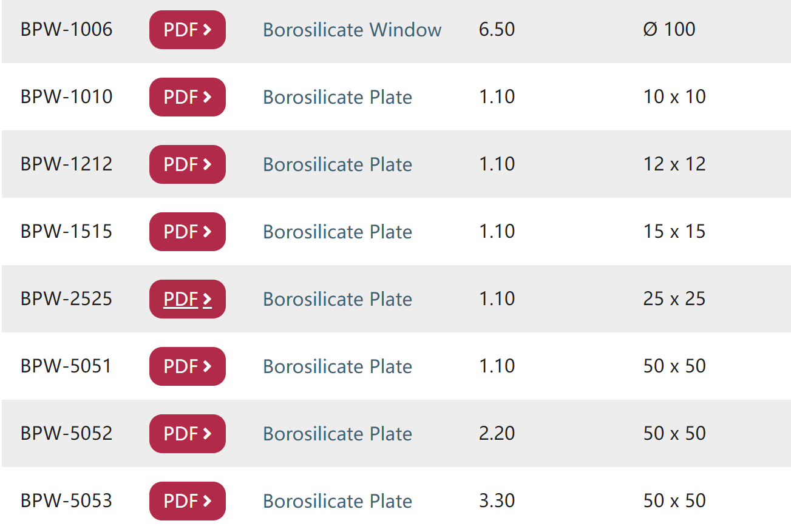Image resolution: width=791 pixels, height=532 pixels.
Task: Open the PDF for BPW-5052
Action: (188, 434)
